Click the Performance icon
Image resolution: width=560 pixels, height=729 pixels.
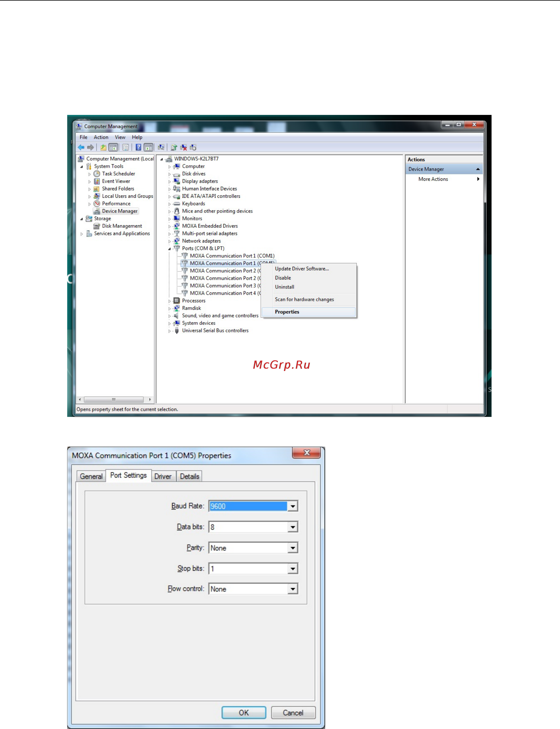coord(97,204)
